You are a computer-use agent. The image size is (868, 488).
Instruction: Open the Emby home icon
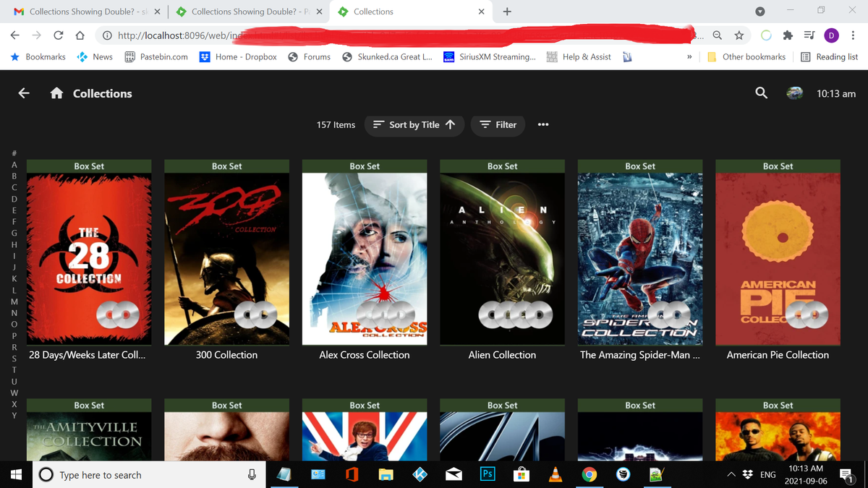(56, 93)
